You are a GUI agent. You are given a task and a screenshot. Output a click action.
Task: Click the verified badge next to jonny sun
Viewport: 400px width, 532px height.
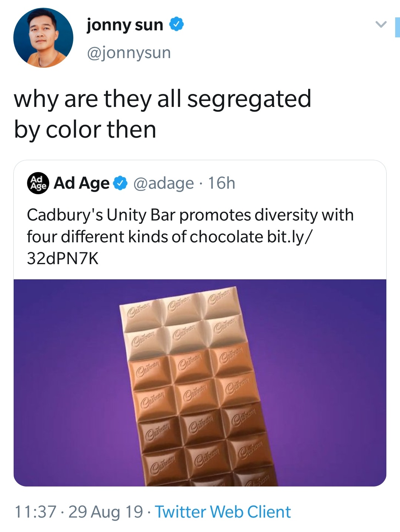coord(177,24)
